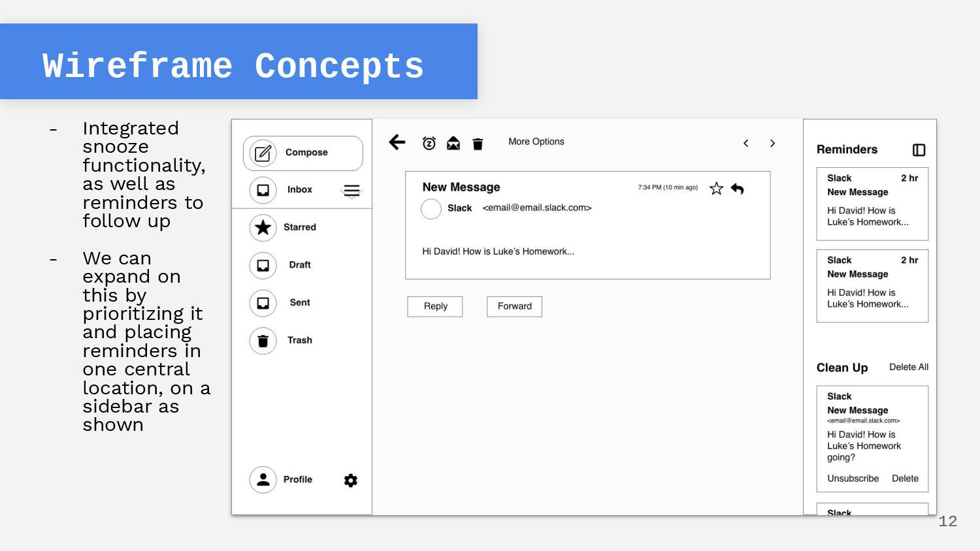This screenshot has width=980, height=551.
Task: Select the Starred star icon in the sidebar
Action: click(x=263, y=227)
